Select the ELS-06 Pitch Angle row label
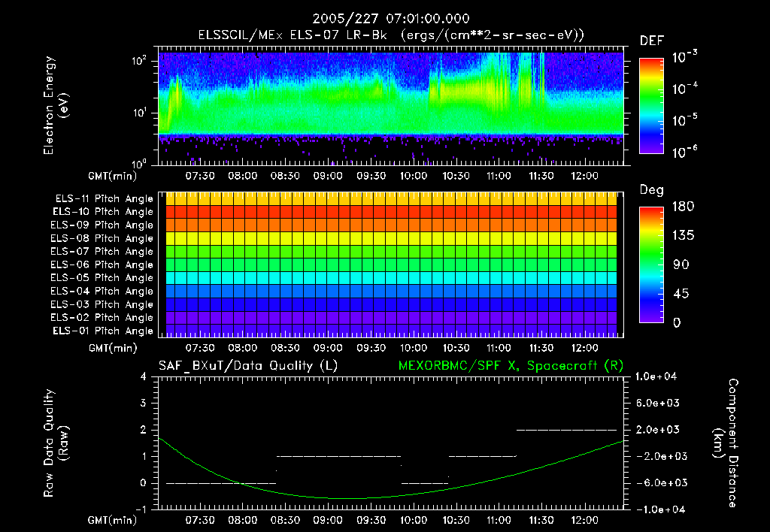Image resolution: width=770 pixels, height=532 pixels. pyautogui.click(x=102, y=264)
